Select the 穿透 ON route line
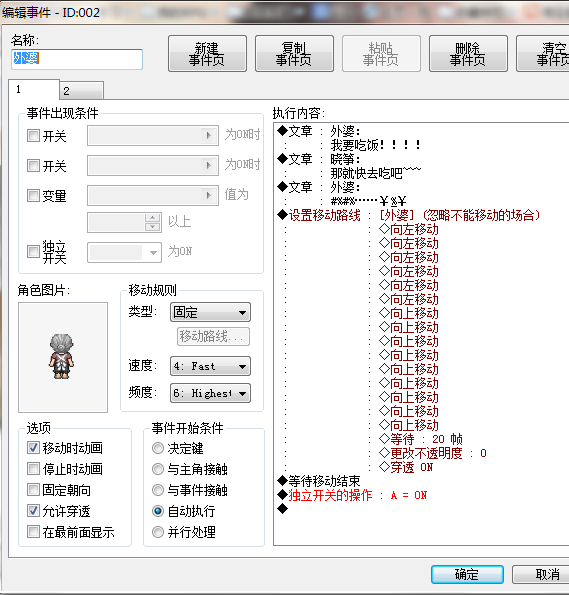 coord(406,467)
